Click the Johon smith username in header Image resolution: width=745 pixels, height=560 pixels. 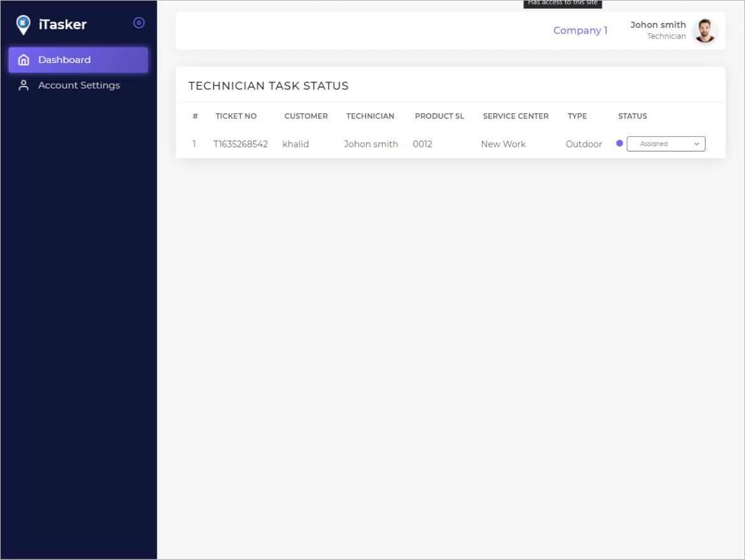click(658, 25)
